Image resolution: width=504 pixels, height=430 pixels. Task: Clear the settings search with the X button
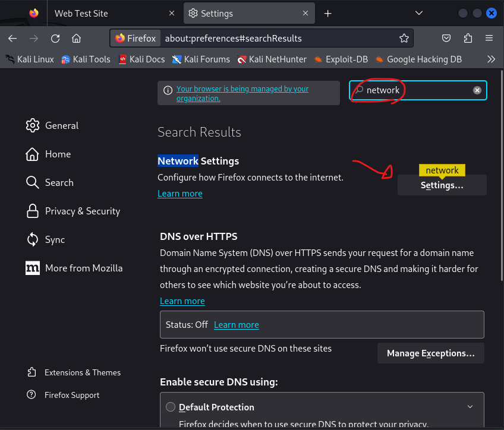tap(477, 90)
